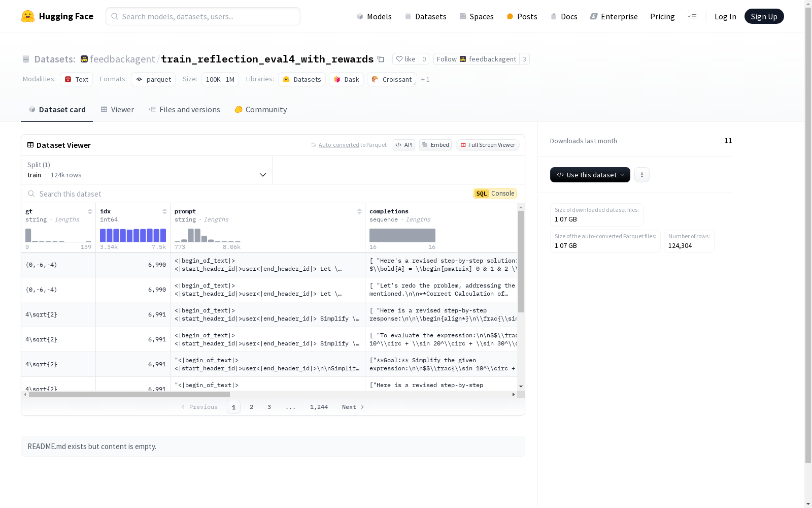This screenshot has height=508, width=812.
Task: Open the API button
Action: 404,145
